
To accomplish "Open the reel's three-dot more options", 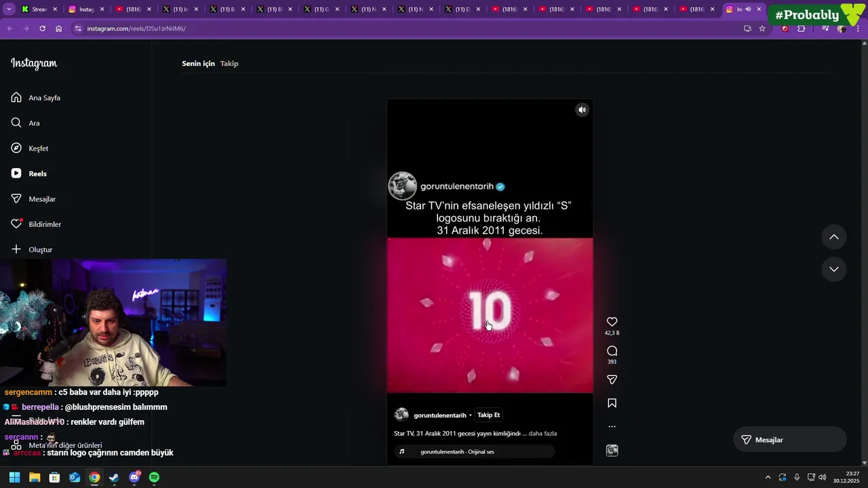I will tap(612, 426).
